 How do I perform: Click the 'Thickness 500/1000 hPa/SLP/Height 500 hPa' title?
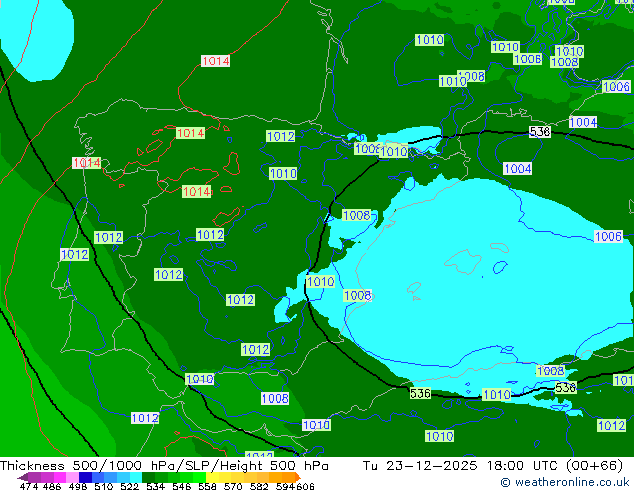pyautogui.click(x=164, y=465)
